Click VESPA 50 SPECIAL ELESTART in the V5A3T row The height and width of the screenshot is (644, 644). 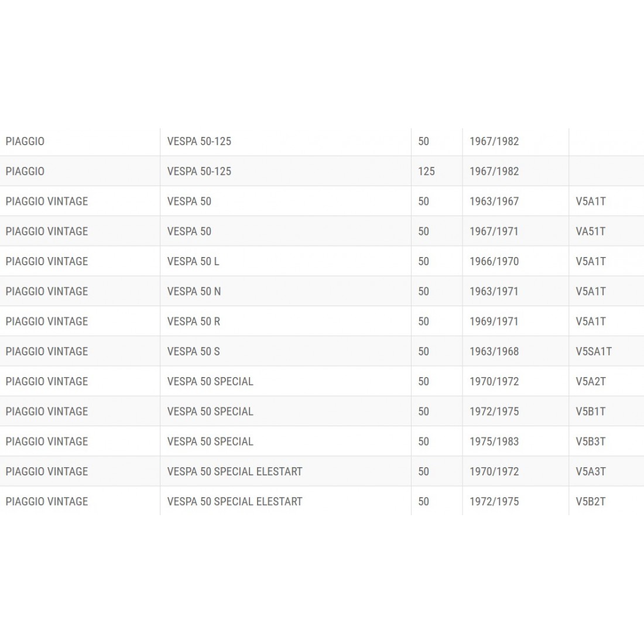(235, 471)
